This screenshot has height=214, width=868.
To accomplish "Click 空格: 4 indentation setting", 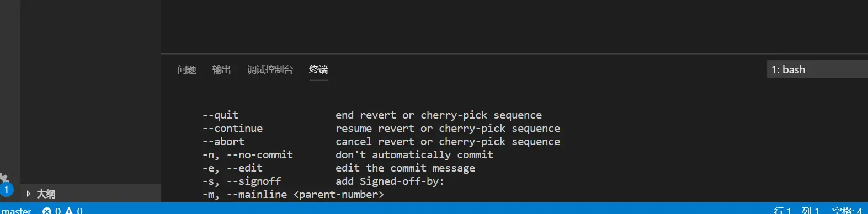I will 846,210.
